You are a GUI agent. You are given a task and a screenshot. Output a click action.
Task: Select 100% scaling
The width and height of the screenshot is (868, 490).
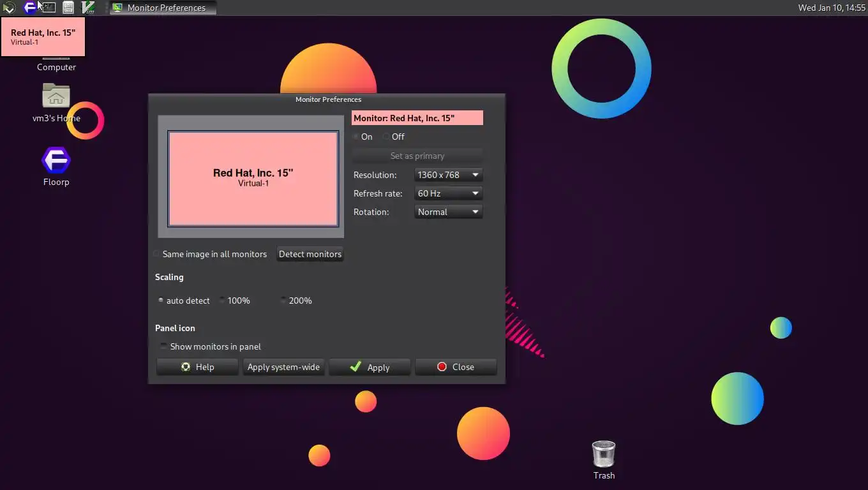[234, 301]
